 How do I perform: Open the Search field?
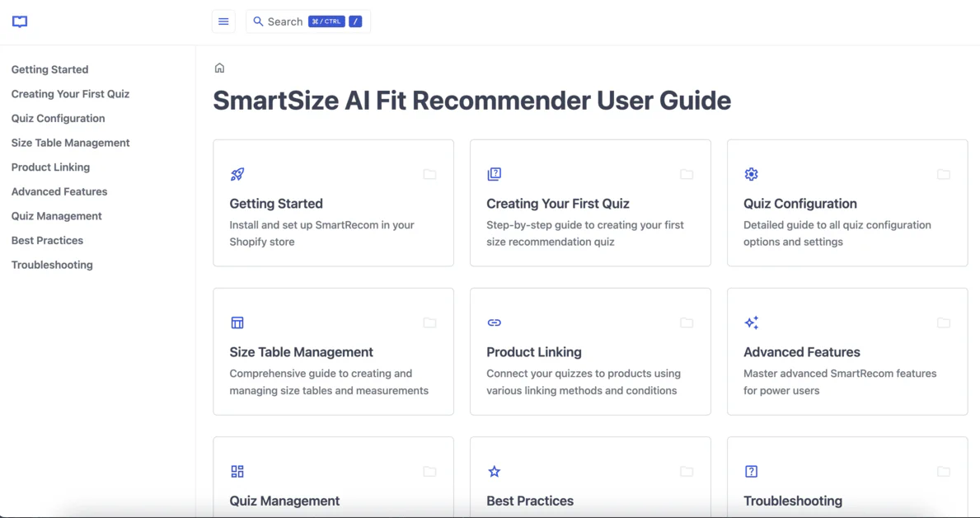308,22
